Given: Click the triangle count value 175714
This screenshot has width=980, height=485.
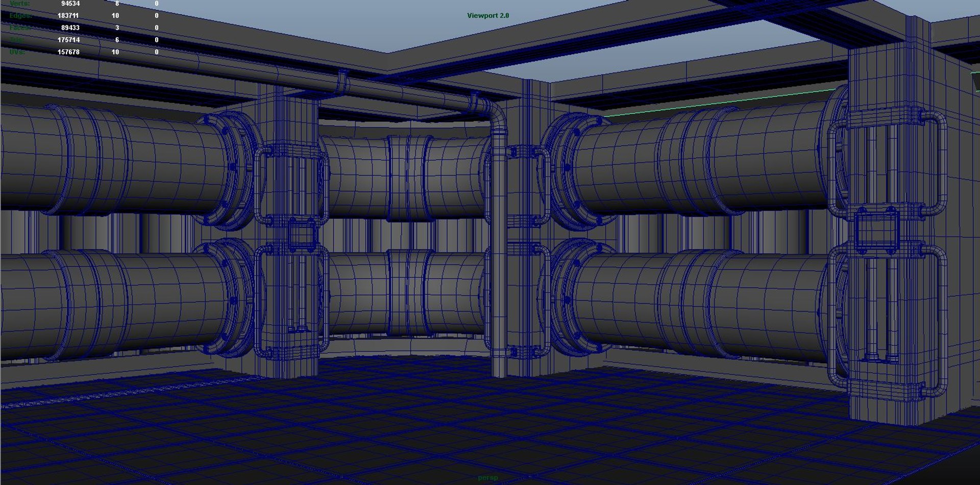Looking at the screenshot, I should [x=68, y=40].
